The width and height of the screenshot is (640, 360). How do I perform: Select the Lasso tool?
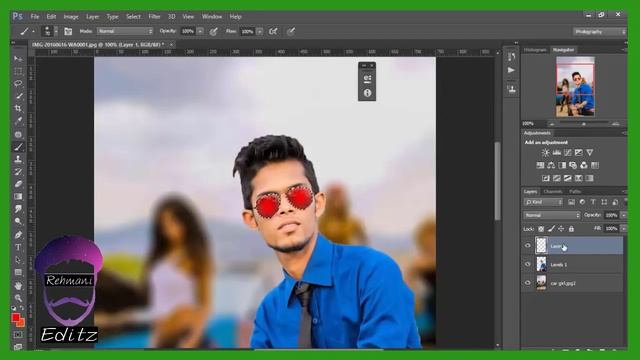[x=18, y=84]
